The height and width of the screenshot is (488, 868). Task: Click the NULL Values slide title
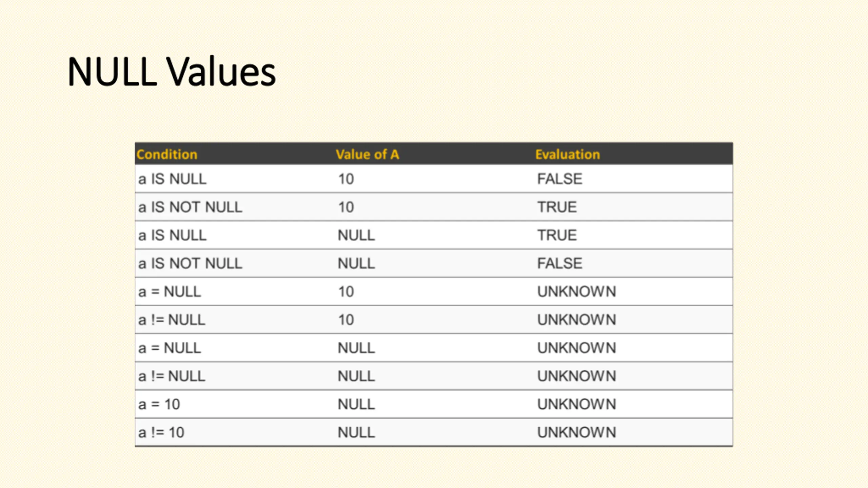(x=172, y=72)
